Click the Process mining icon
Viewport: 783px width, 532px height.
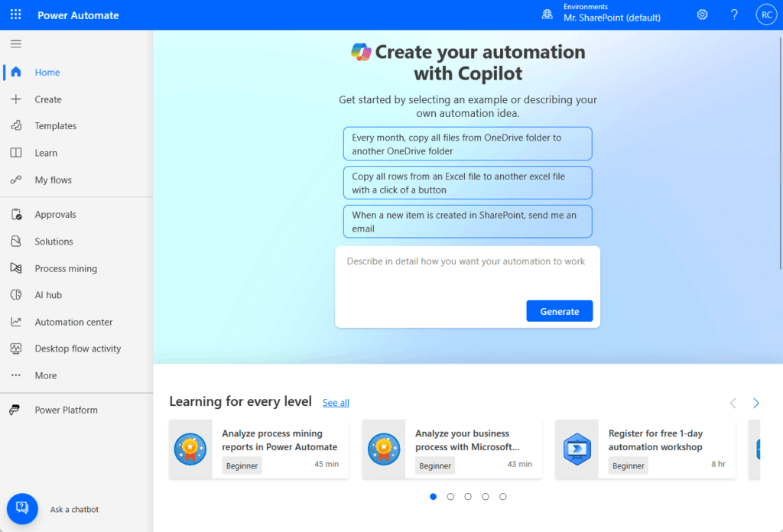16,268
